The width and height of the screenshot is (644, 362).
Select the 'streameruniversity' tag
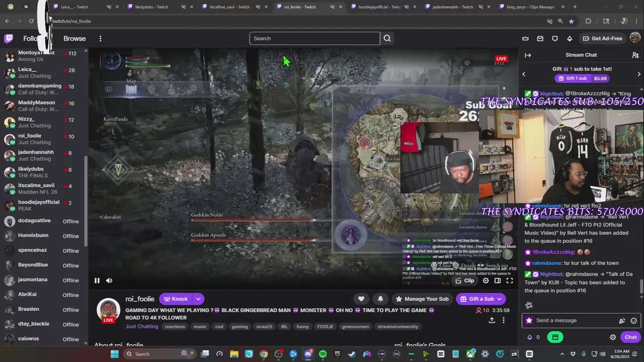(398, 327)
